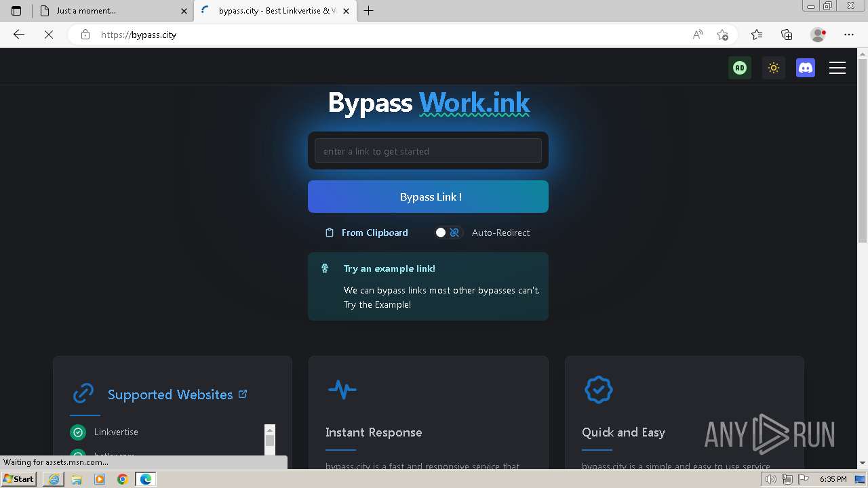Click the chain-link icon in Supported Websites card

(x=83, y=393)
